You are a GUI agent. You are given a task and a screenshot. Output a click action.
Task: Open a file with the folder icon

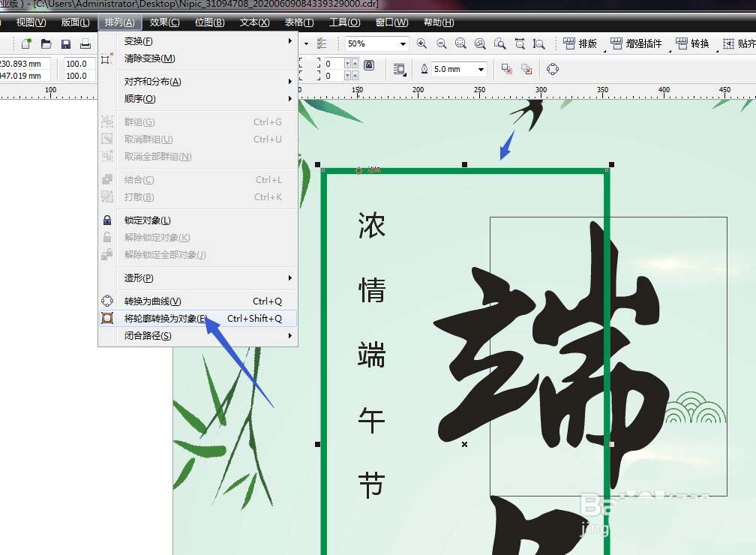click(46, 43)
